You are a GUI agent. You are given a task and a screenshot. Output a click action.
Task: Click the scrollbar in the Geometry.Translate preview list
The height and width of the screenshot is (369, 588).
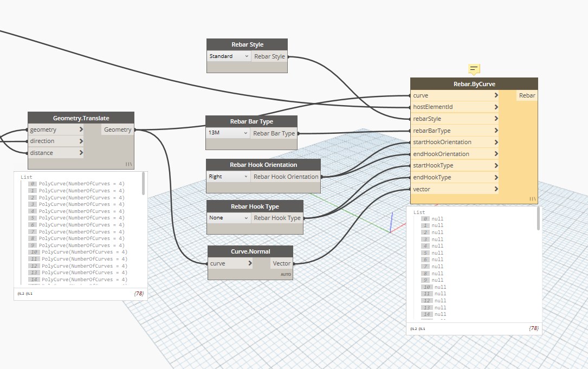[143, 184]
